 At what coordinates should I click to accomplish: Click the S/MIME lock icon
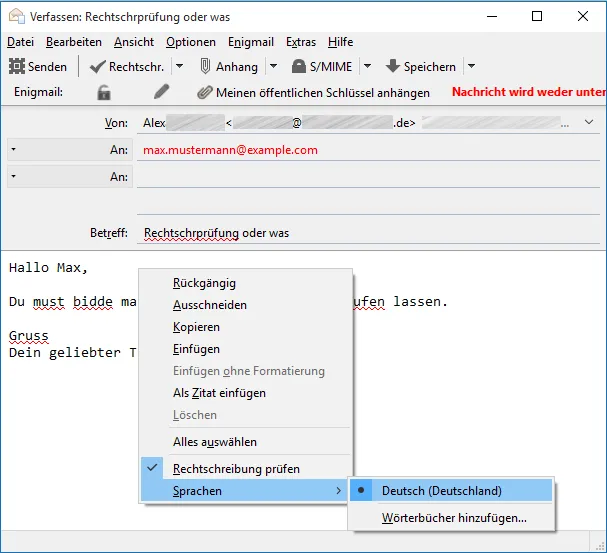coord(298,66)
